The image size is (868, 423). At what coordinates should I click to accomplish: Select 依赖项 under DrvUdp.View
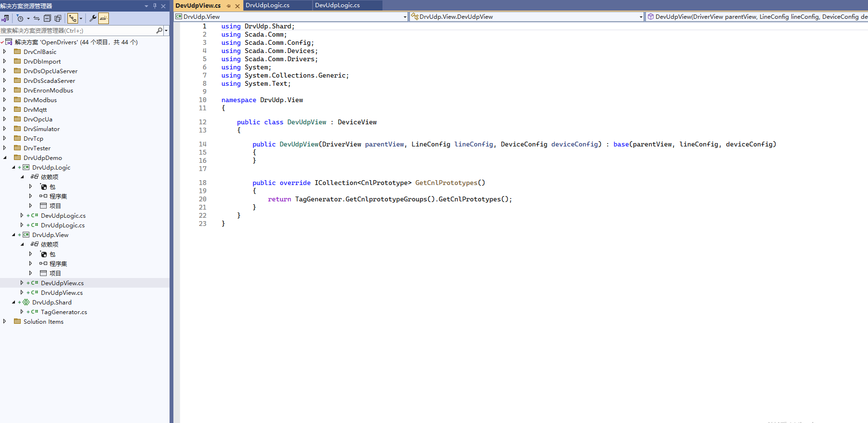pos(50,244)
